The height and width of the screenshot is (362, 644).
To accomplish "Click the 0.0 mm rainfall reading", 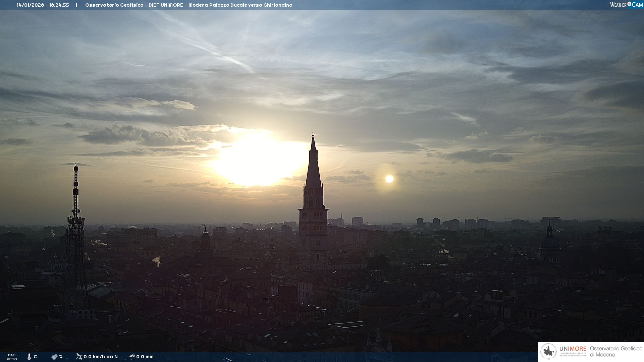I will point(145,357).
